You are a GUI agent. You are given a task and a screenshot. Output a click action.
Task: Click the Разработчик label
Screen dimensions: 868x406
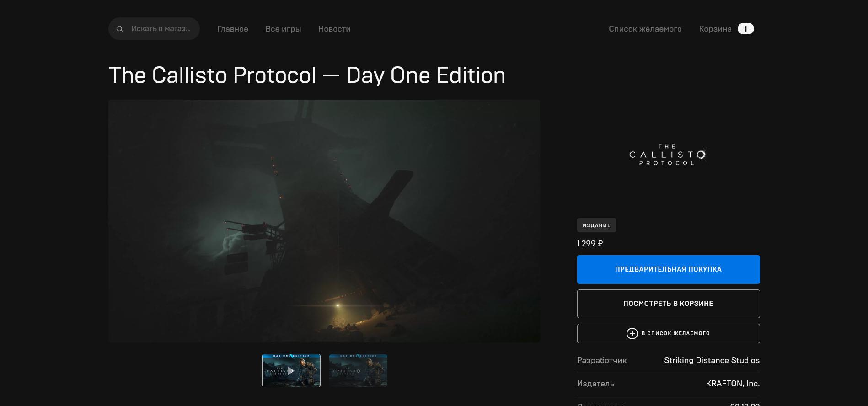pos(602,360)
